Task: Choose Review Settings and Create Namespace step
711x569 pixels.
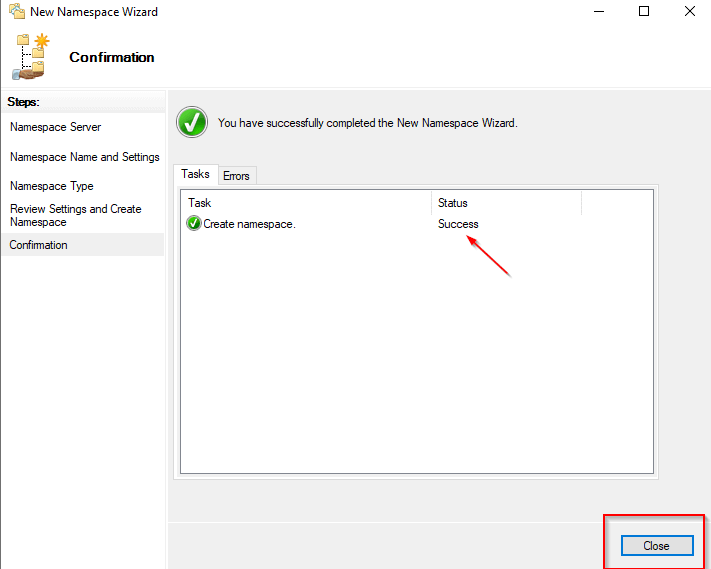Action: [x=75, y=215]
